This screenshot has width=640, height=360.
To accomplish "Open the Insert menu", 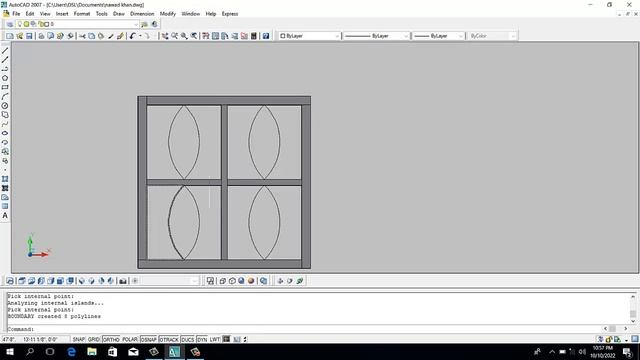I will (62, 14).
